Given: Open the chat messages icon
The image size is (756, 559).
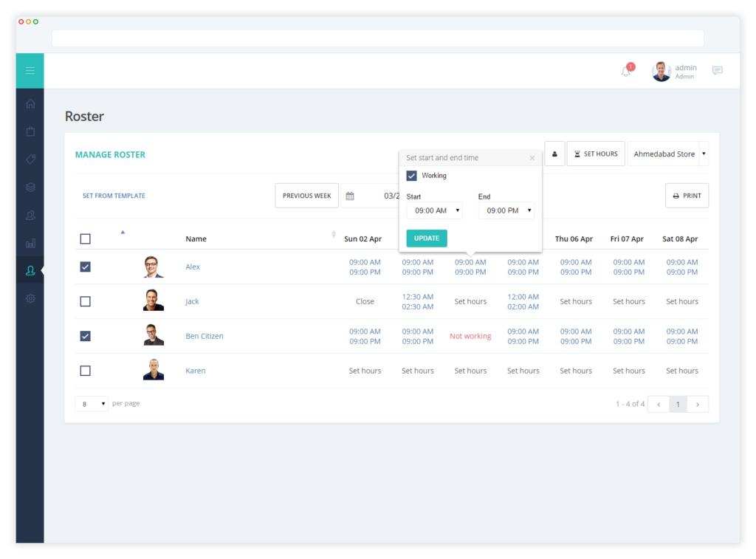Looking at the screenshot, I should click(718, 70).
